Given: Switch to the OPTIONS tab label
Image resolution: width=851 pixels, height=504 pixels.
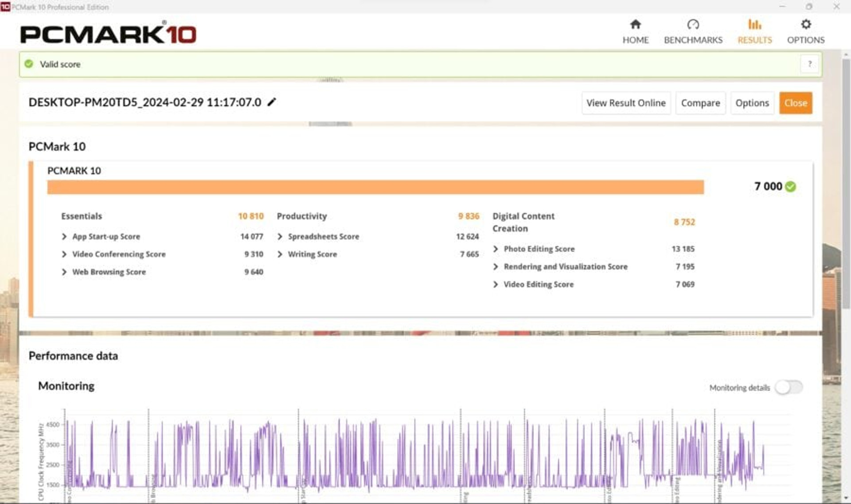Looking at the screenshot, I should coord(806,40).
